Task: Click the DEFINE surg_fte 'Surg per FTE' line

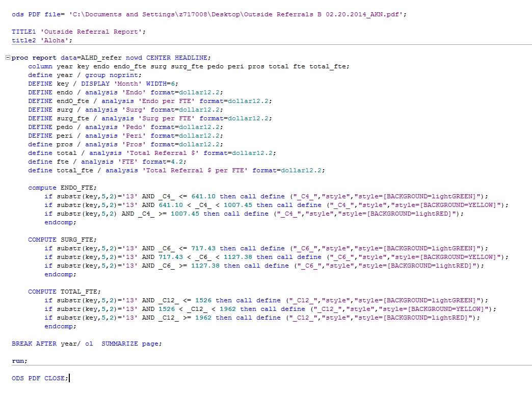Action: [150, 118]
